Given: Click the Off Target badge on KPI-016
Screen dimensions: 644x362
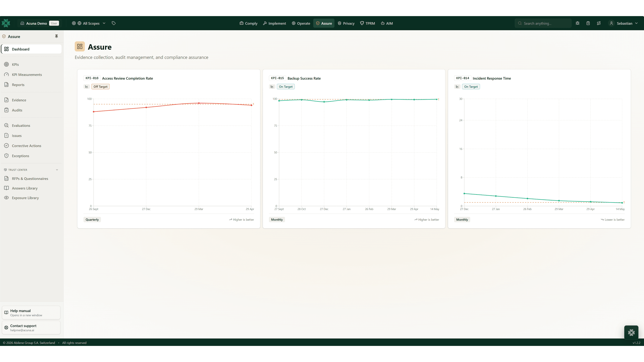Looking at the screenshot, I should click(100, 87).
